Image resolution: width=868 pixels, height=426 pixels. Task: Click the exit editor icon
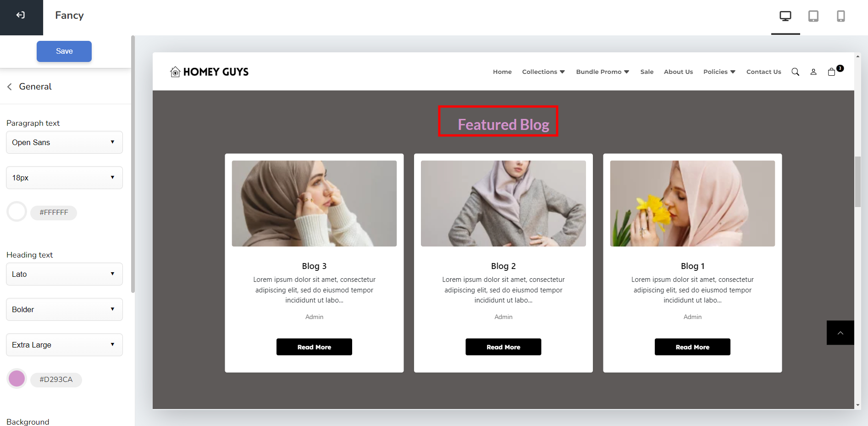tap(21, 15)
